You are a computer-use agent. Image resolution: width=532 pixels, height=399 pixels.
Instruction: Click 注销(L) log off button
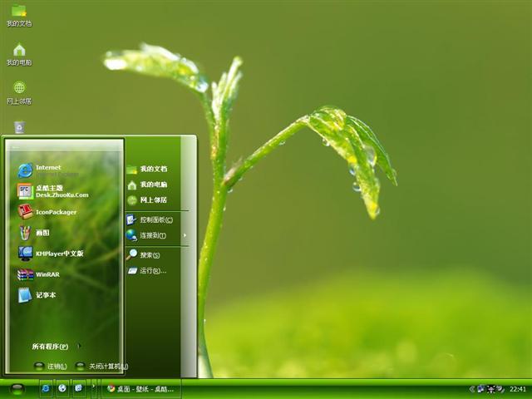pyautogui.click(x=50, y=366)
